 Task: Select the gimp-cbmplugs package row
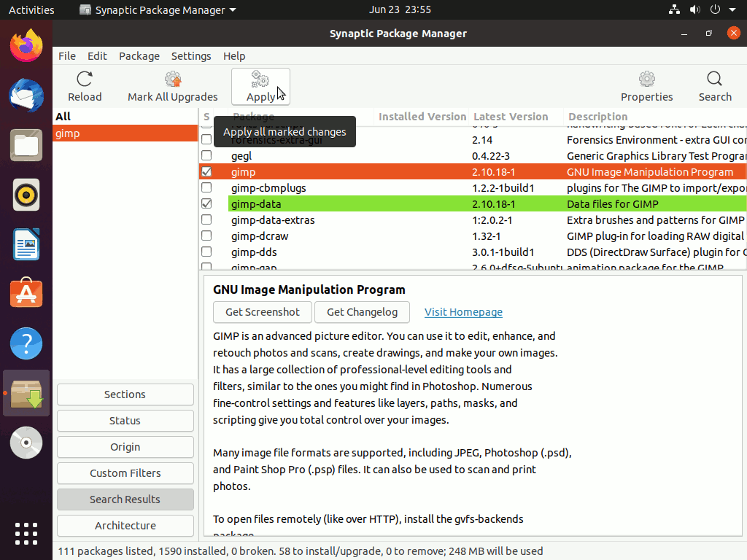(473, 187)
